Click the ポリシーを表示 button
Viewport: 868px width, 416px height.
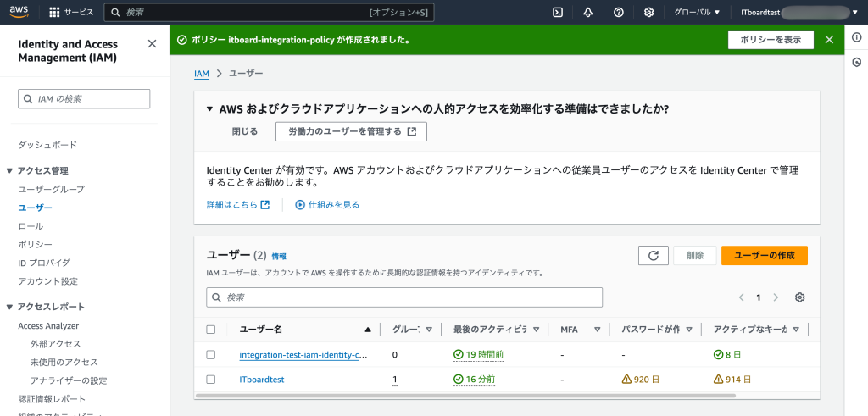pyautogui.click(x=771, y=40)
